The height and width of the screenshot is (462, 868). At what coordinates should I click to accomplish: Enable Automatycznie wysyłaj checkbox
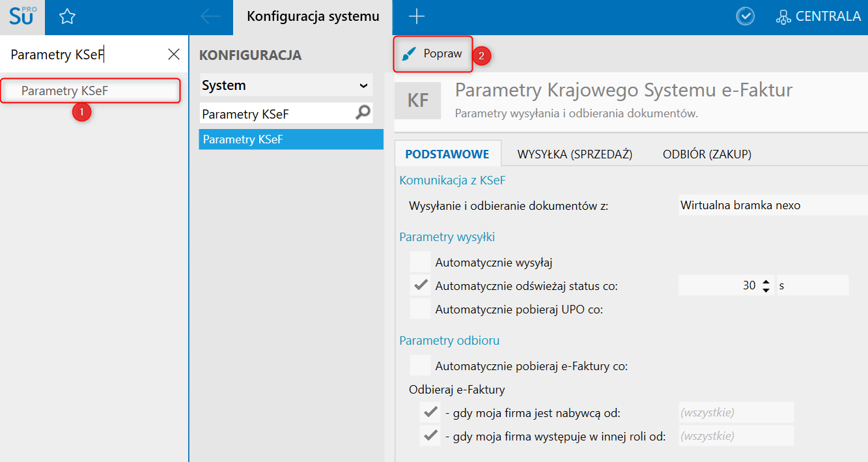tap(421, 263)
